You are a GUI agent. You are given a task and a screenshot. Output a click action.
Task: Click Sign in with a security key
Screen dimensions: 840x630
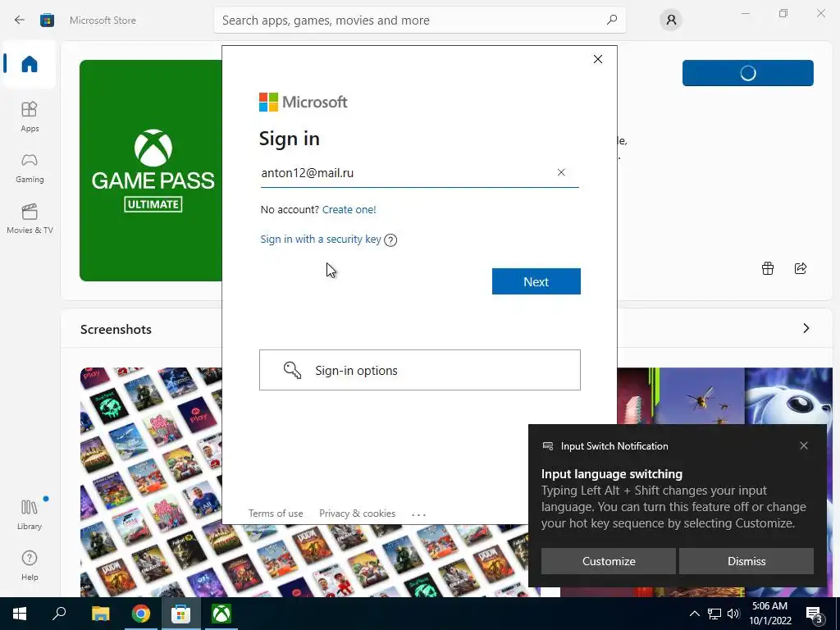point(321,239)
